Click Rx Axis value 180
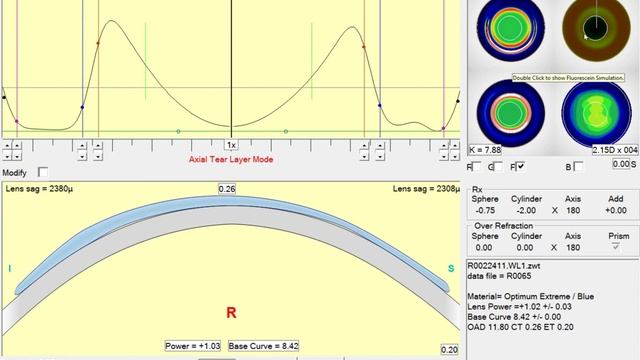640x360 pixels. point(573,211)
